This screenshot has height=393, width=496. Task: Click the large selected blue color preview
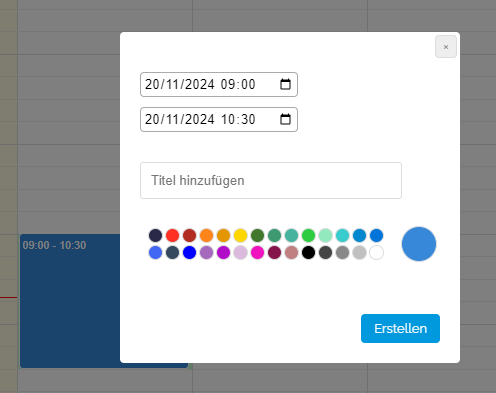pos(419,244)
